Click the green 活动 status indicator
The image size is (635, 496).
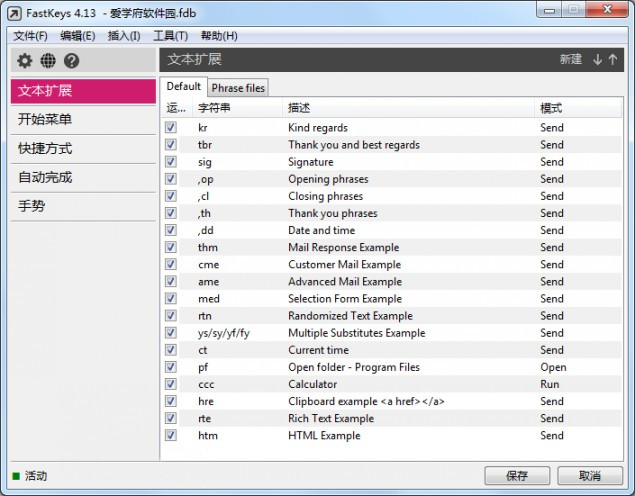click(16, 476)
